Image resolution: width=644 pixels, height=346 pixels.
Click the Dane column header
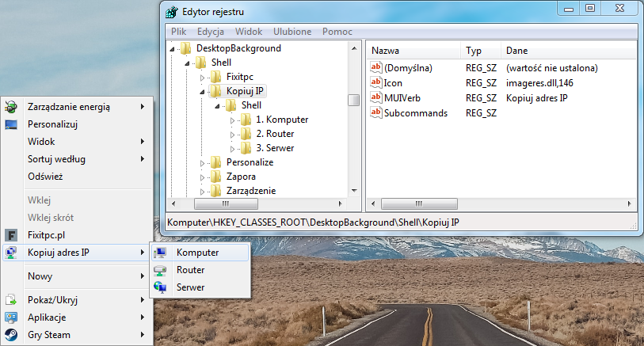pyautogui.click(x=570, y=51)
